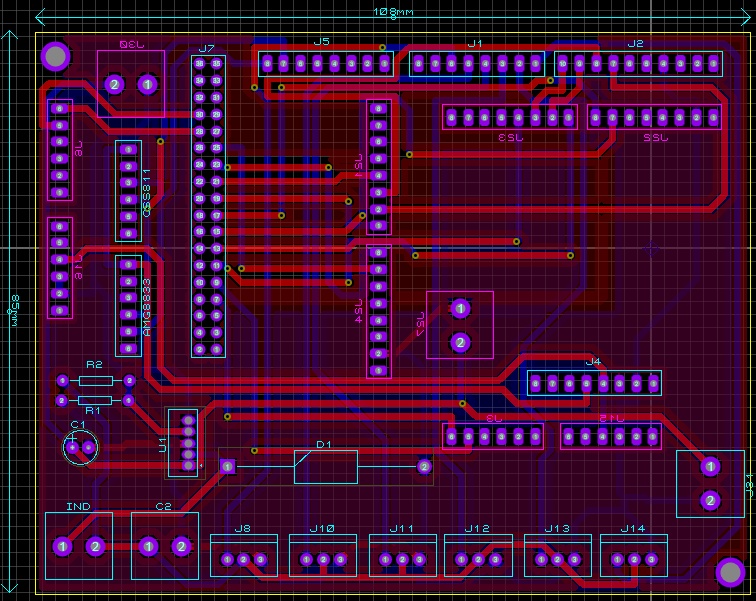
Task: Click pad 2 of the J31 connector
Action: point(710,501)
